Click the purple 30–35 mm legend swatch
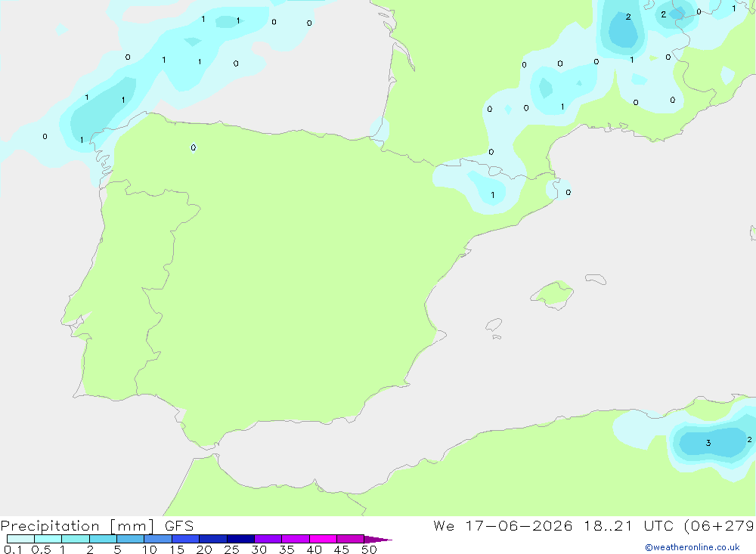This screenshot has width=756, height=554. point(268,539)
